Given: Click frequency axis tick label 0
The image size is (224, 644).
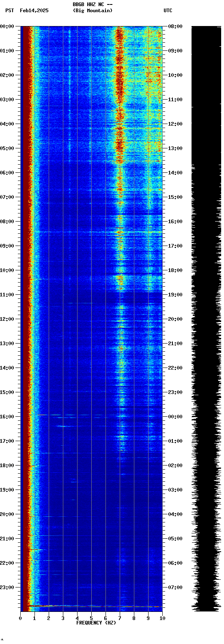Looking at the screenshot, I should pos(20,618).
